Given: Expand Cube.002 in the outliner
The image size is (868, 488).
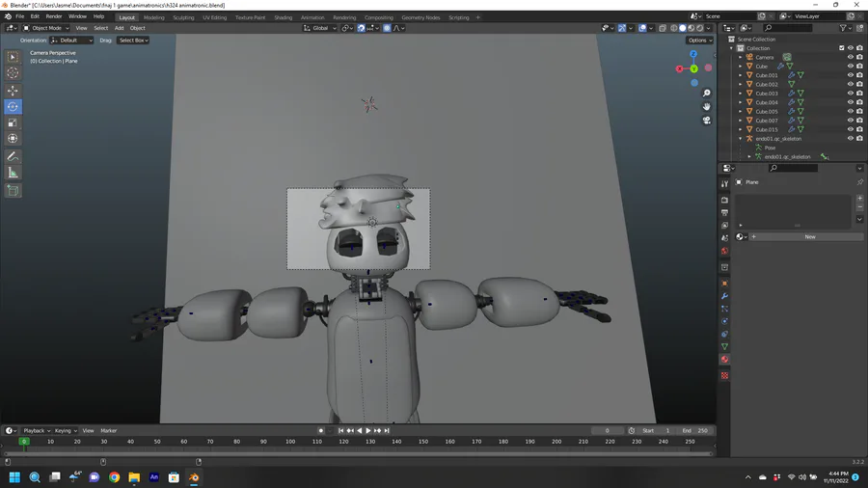Looking at the screenshot, I should click(741, 84).
